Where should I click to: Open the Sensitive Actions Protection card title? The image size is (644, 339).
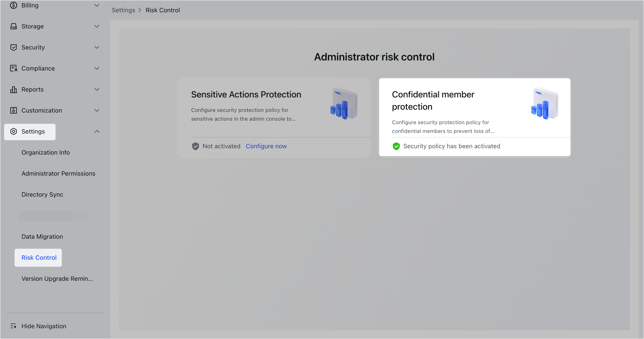coord(246,94)
